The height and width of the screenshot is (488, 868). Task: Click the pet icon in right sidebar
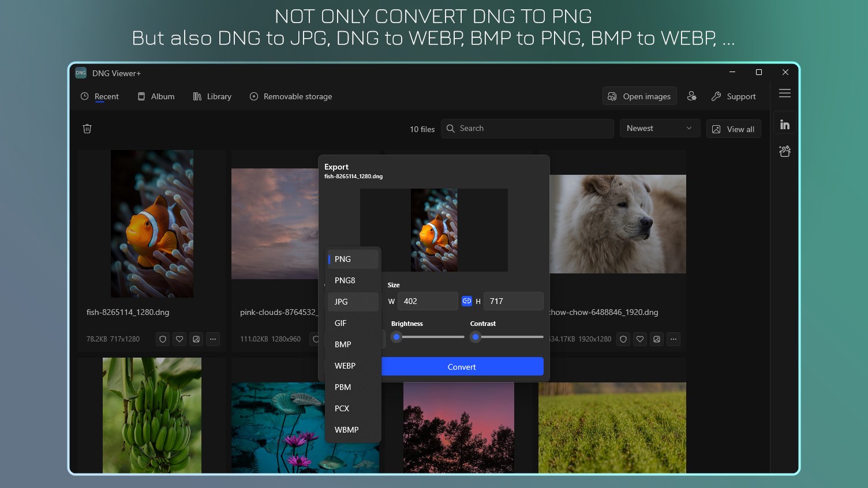(784, 151)
